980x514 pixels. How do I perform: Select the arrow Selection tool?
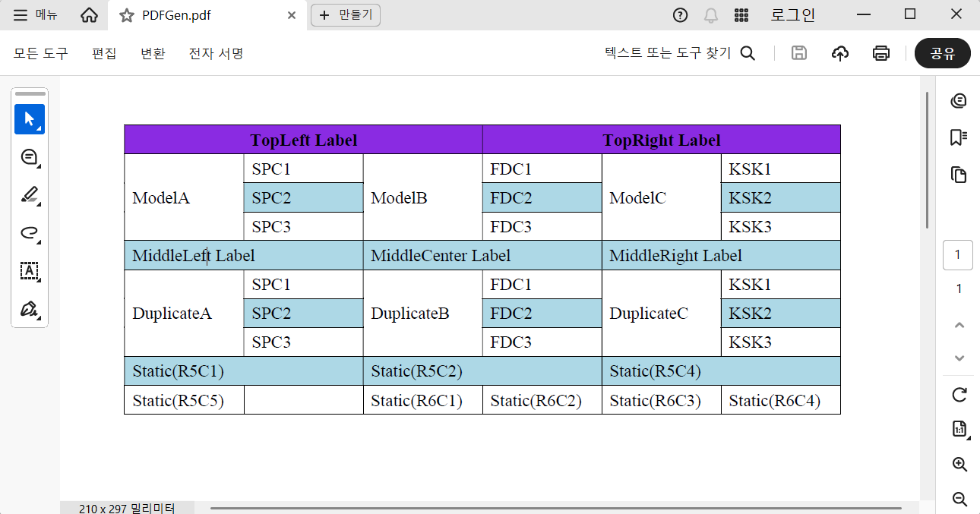click(x=30, y=119)
